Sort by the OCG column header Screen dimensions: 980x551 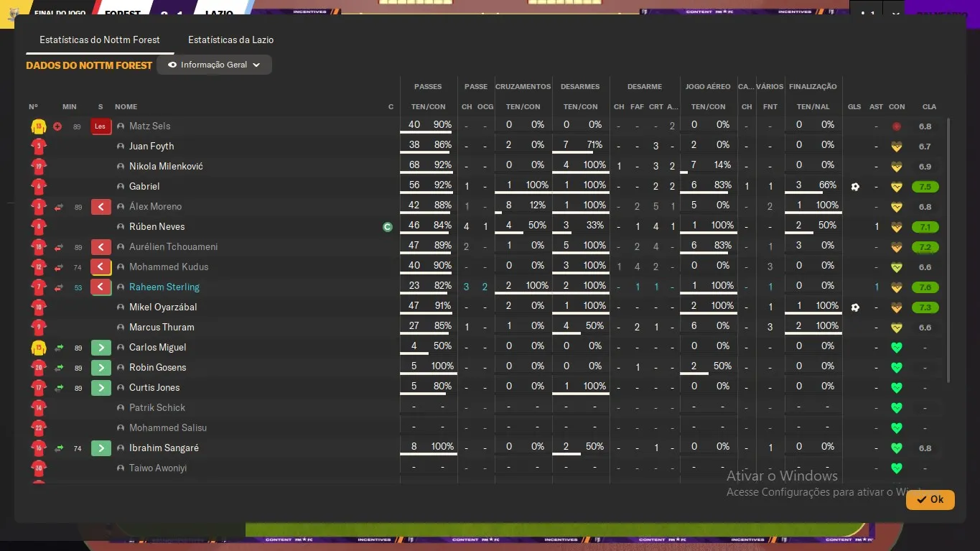[x=485, y=107]
